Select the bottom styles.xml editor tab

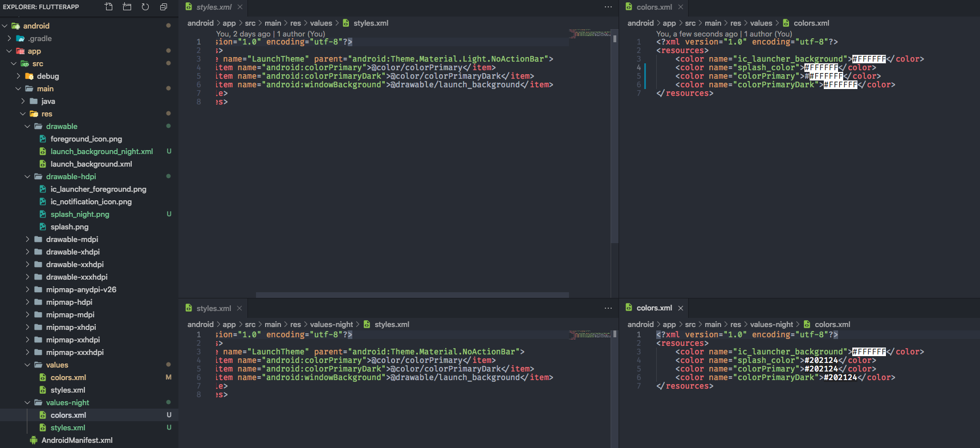(x=213, y=308)
